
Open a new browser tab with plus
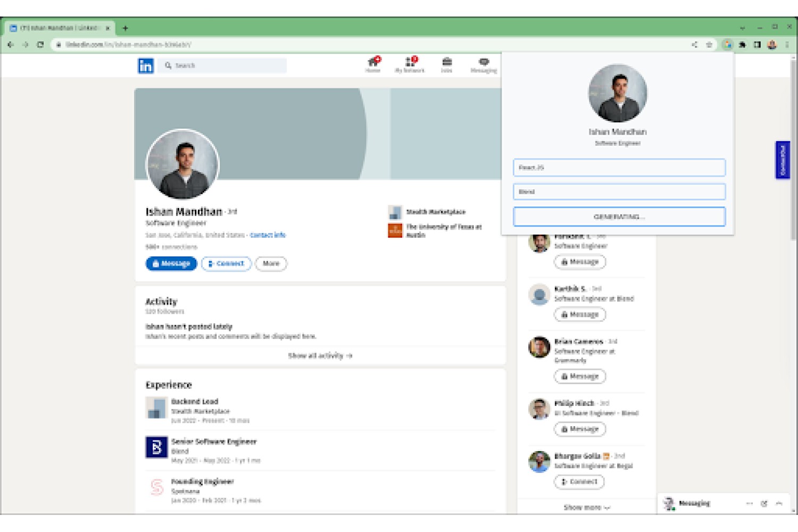tap(125, 28)
